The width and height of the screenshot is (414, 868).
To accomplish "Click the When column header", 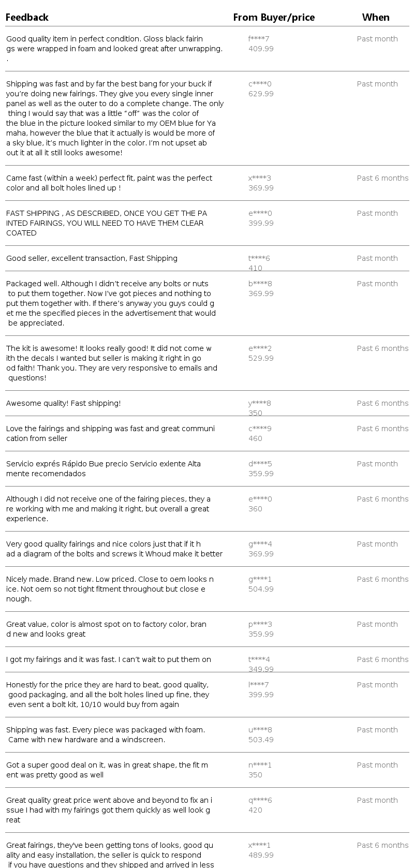I will point(376,18).
